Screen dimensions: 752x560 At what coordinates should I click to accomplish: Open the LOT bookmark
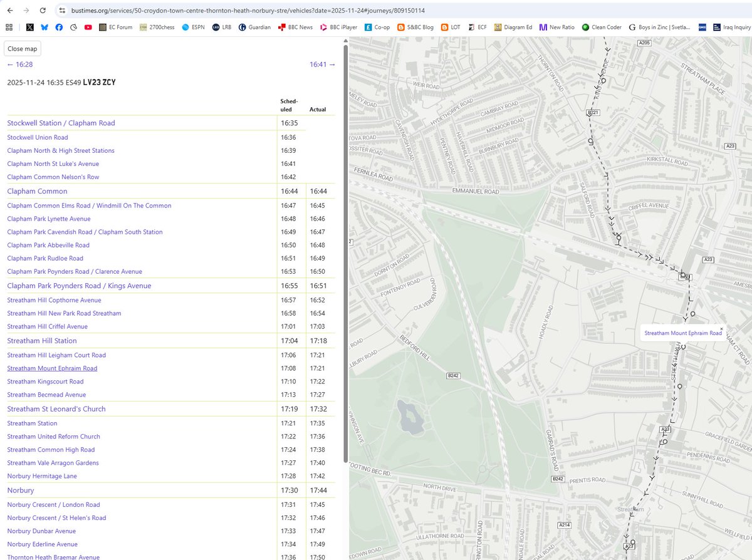coord(451,27)
